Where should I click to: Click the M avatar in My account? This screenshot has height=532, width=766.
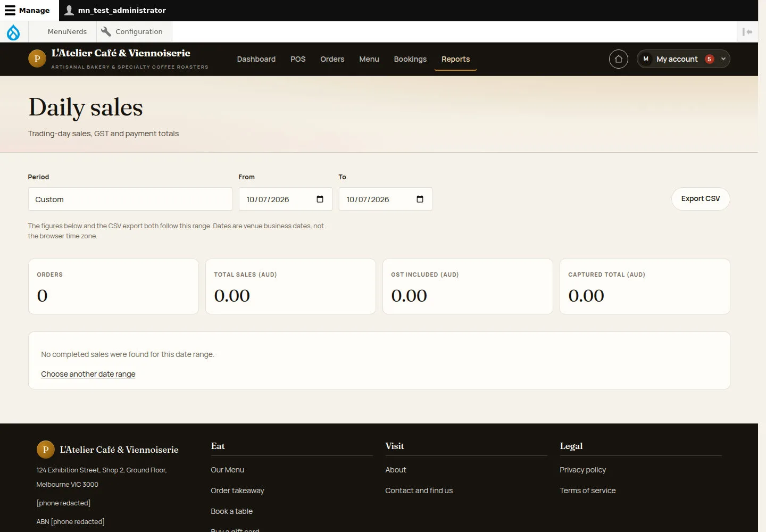(x=646, y=59)
